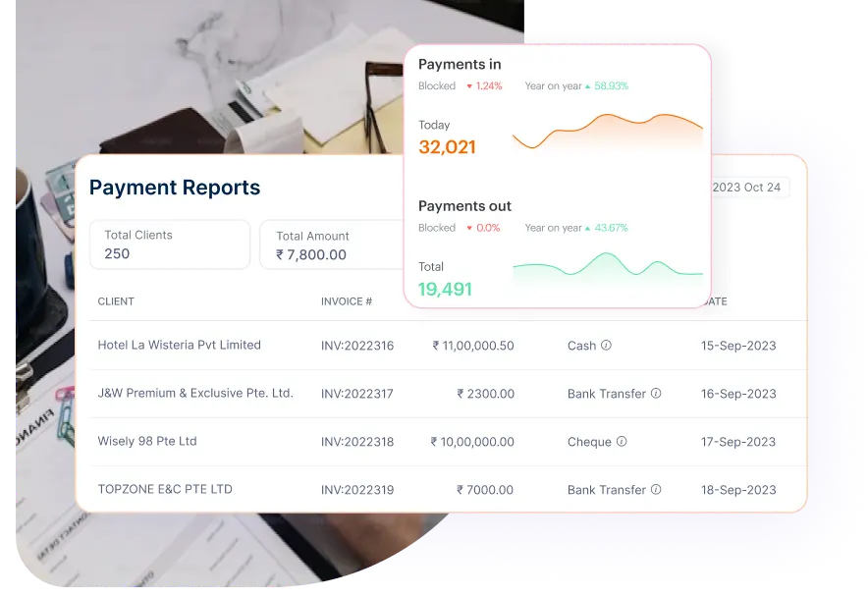Click the 1.24% blocked value
This screenshot has height=597, width=868.
point(489,85)
